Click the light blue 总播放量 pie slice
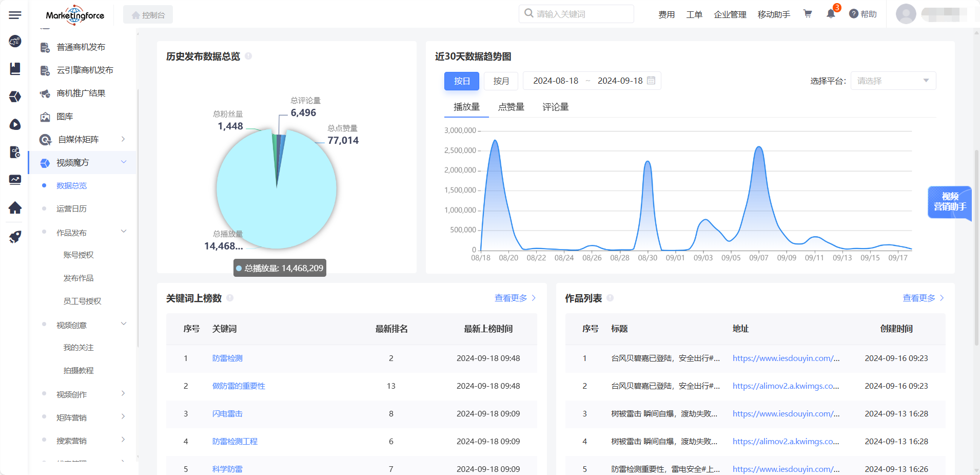 (287, 205)
